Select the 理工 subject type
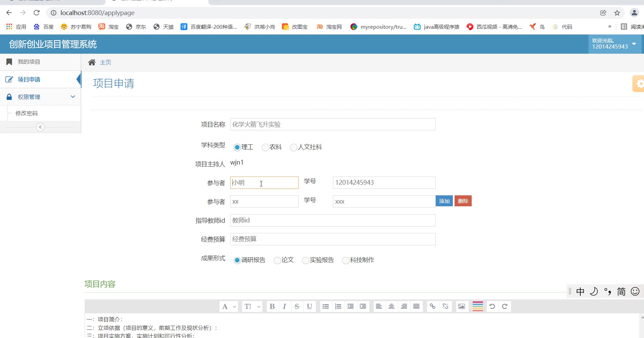This screenshot has width=644, height=338. 237,147
